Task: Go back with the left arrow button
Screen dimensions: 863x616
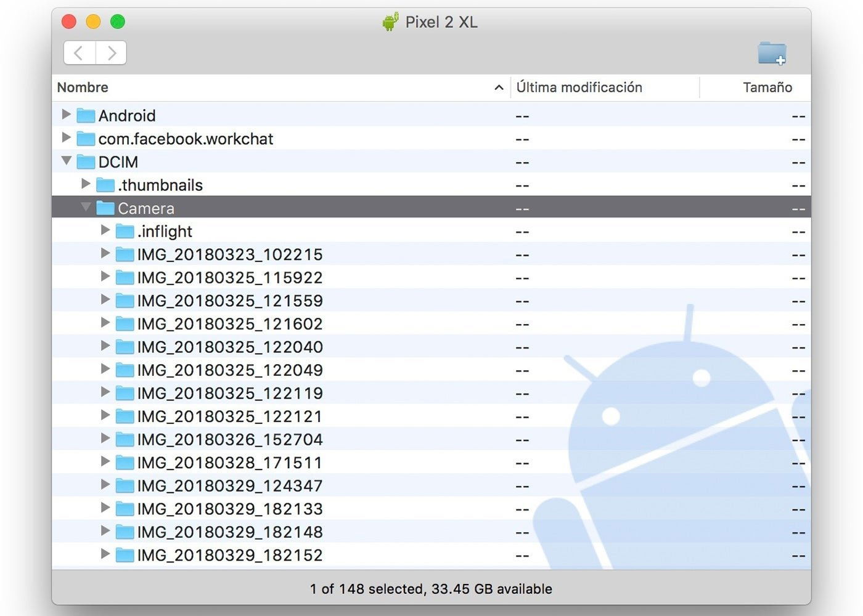Action: click(x=80, y=53)
